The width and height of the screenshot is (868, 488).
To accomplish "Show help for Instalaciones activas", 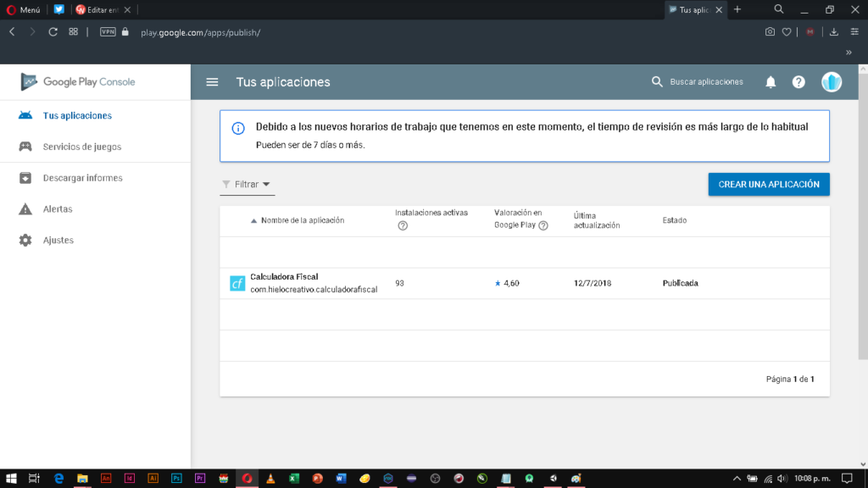I will coord(403,225).
